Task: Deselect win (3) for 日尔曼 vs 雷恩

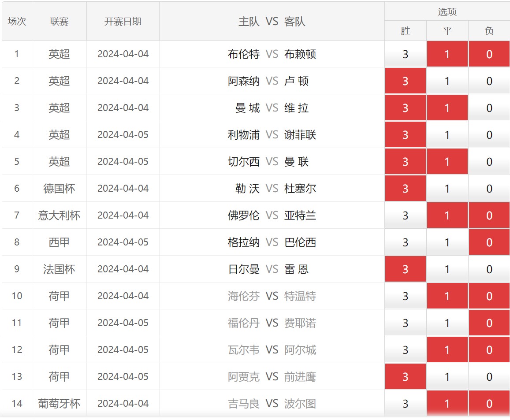Action: (405, 269)
